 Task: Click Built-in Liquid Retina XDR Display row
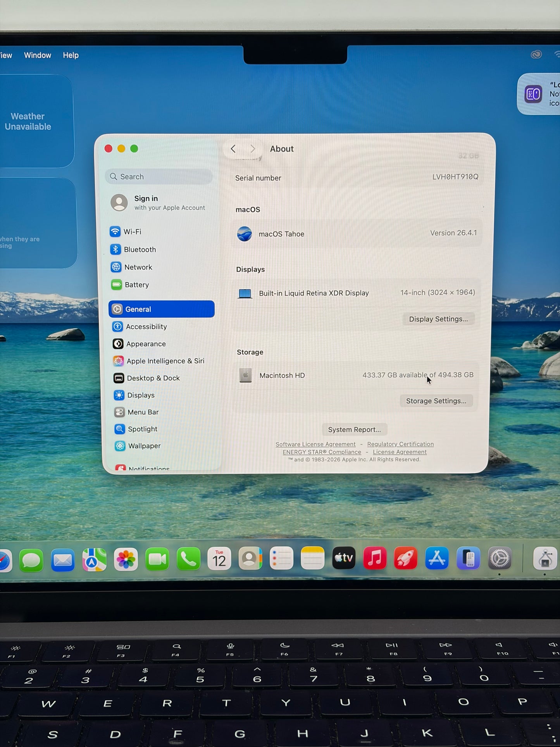click(356, 293)
